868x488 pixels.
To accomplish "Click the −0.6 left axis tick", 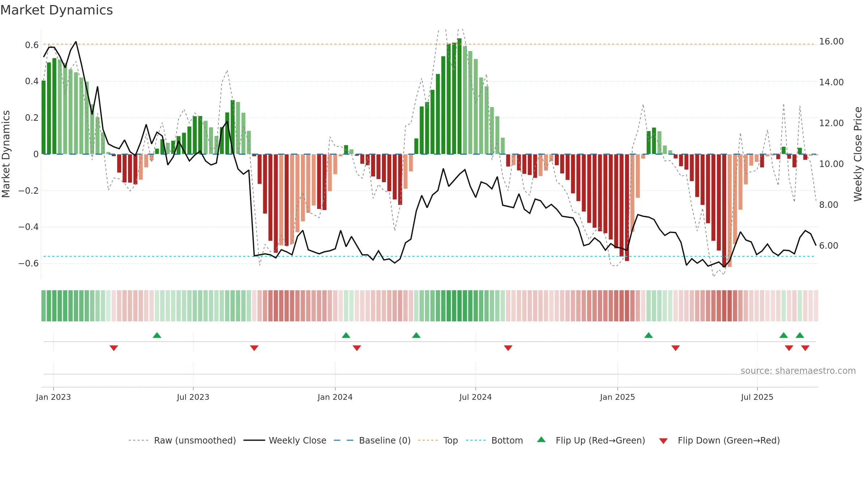I will tap(29, 264).
